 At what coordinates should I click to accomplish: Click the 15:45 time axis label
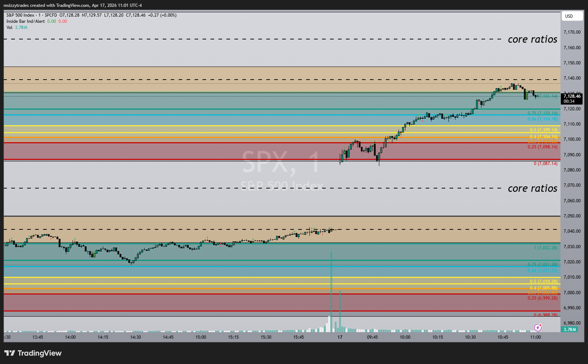point(299,337)
